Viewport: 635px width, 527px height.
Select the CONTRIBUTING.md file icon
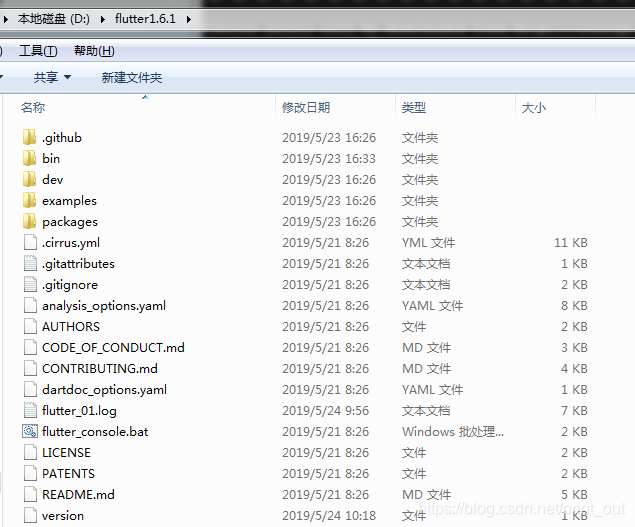point(30,369)
